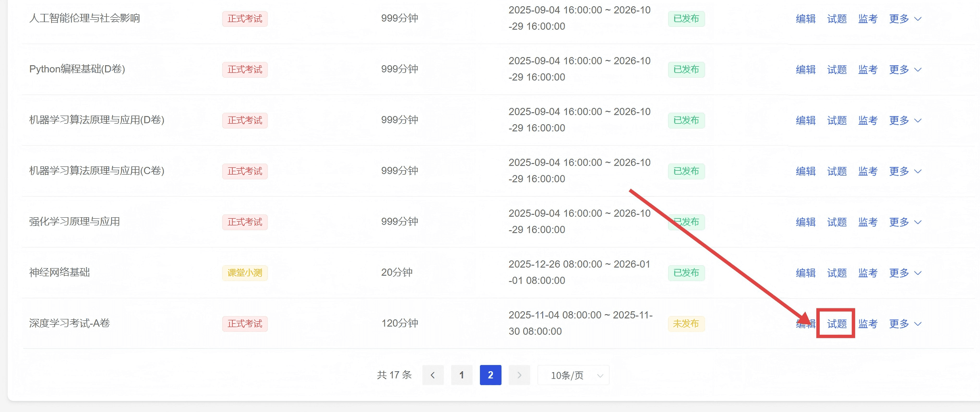Click 监考 for 深度学习考试-A卷
Viewport: 980px width, 412px height.
(868, 324)
